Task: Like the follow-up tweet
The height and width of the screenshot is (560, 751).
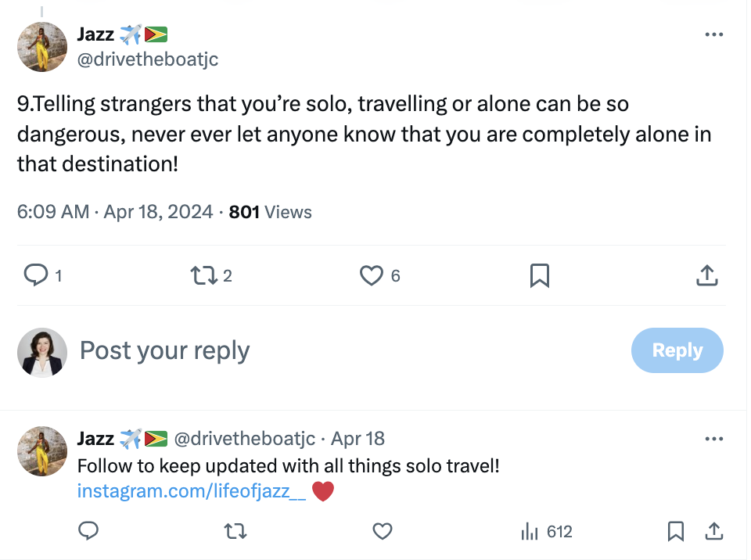Action: pyautogui.click(x=383, y=531)
